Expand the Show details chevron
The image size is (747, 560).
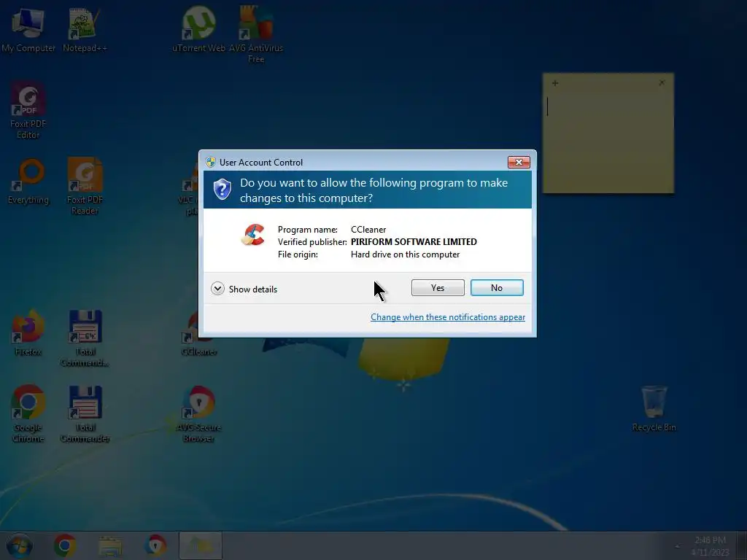coord(217,289)
